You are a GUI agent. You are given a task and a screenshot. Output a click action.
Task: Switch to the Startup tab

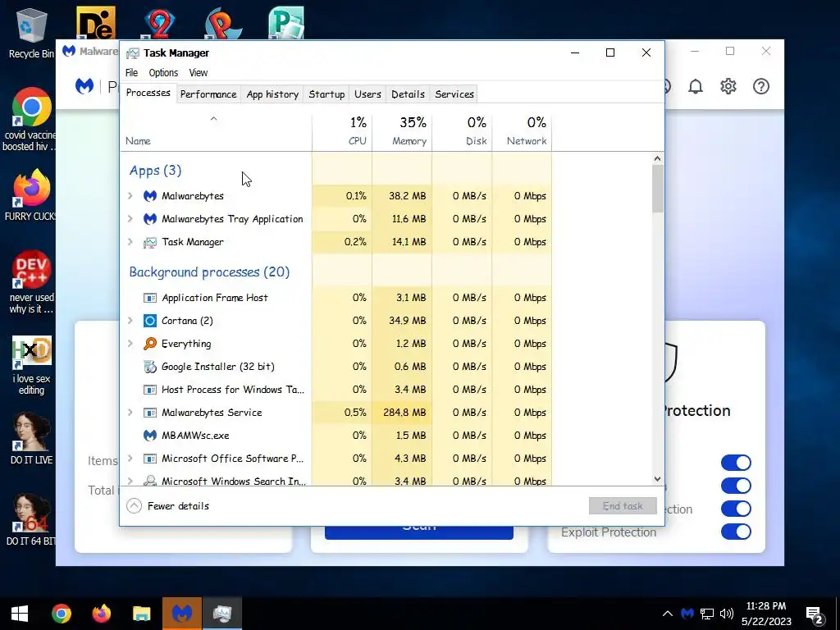click(326, 94)
